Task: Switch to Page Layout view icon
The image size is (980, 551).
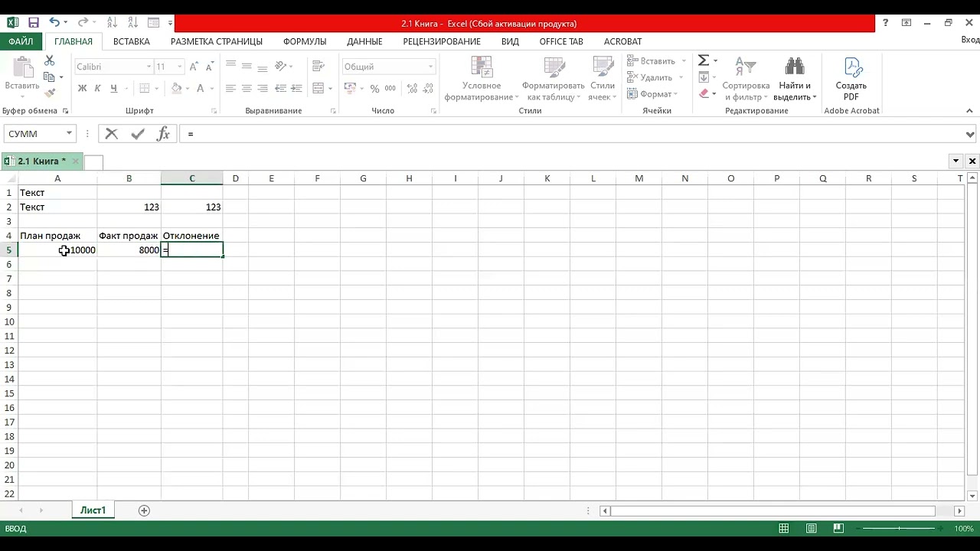Action: 812,529
